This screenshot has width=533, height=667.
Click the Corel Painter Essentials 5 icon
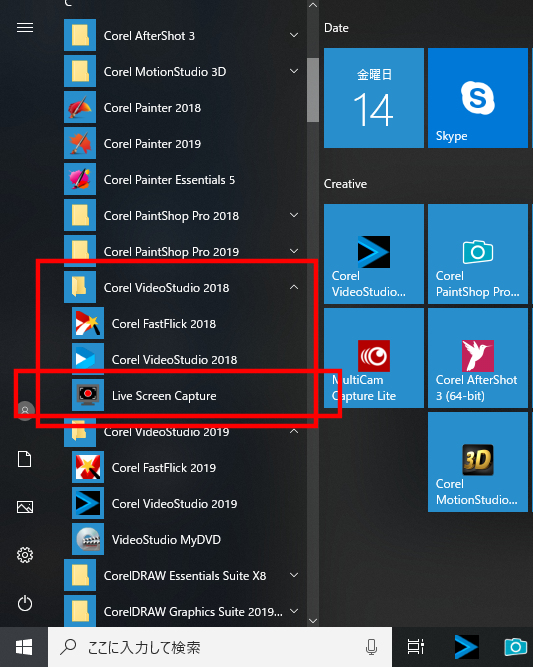click(x=80, y=180)
